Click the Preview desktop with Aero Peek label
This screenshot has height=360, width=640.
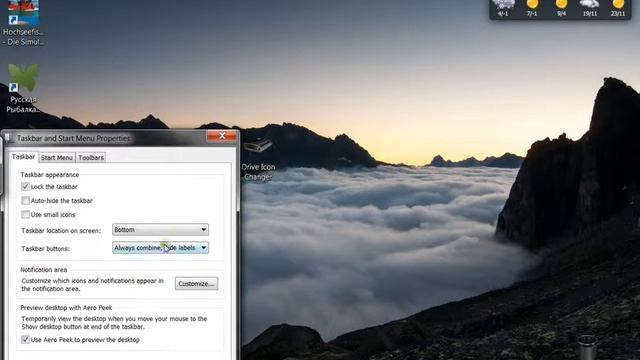66,308
